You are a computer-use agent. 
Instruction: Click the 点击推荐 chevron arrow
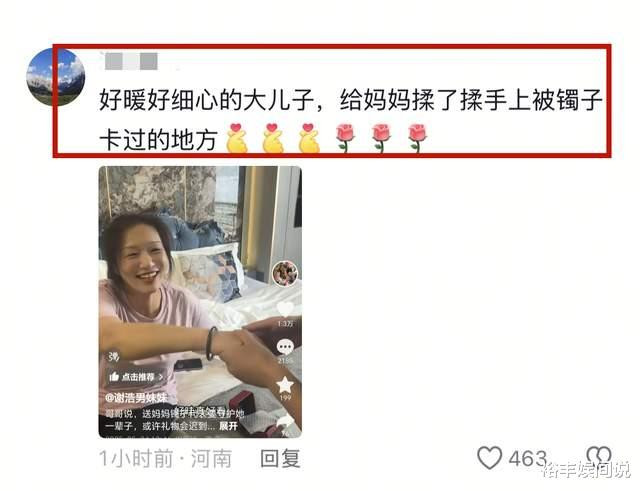pos(160,377)
